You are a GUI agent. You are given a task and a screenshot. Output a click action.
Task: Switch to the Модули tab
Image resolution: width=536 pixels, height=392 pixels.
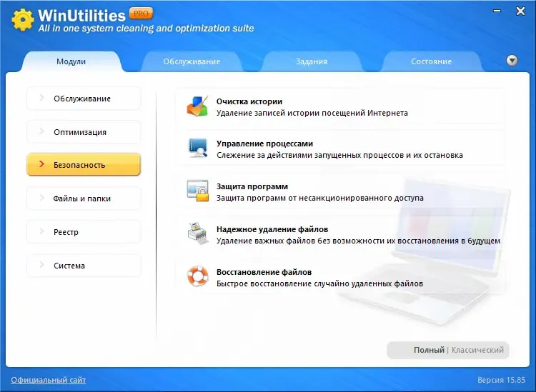(x=71, y=61)
